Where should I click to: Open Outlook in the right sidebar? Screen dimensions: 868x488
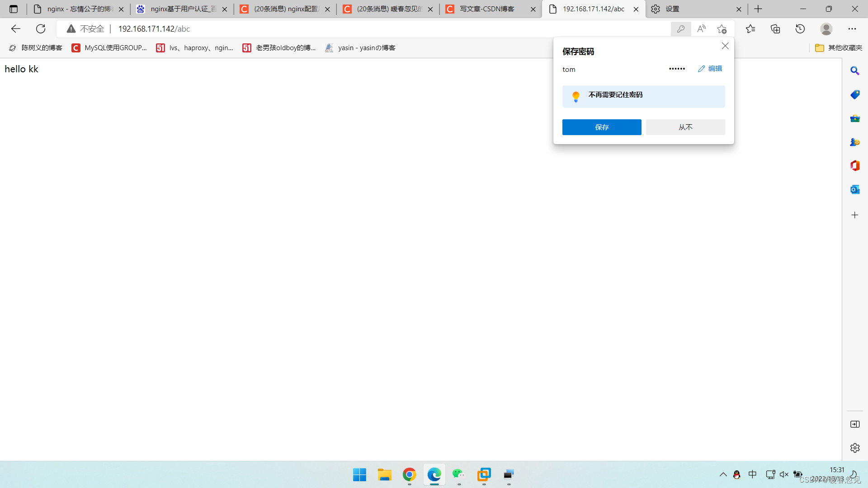point(855,189)
